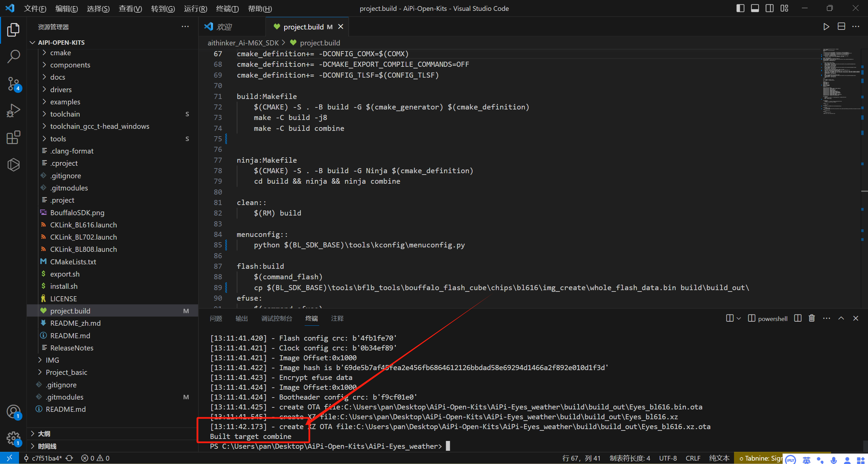Switch to the 调试控制台 panel tab
Image resolution: width=868 pixels, height=464 pixels.
(276, 318)
